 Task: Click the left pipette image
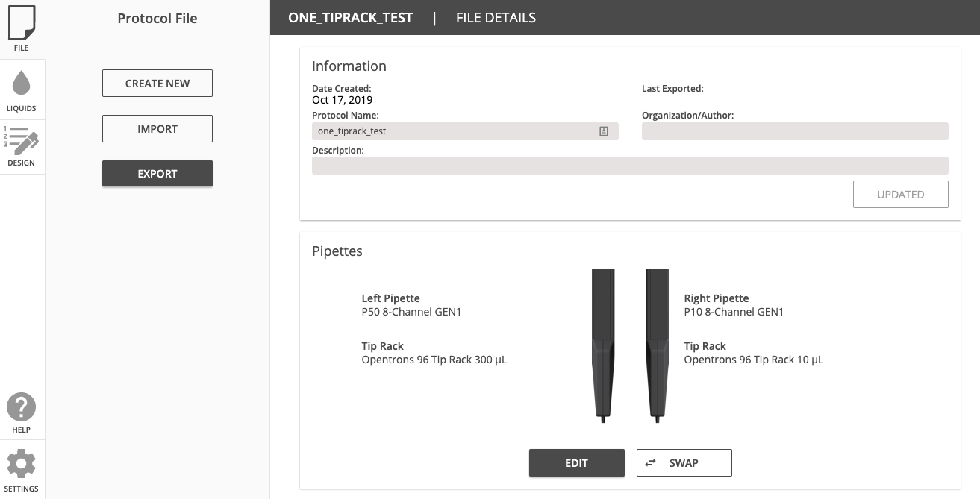pyautogui.click(x=604, y=346)
